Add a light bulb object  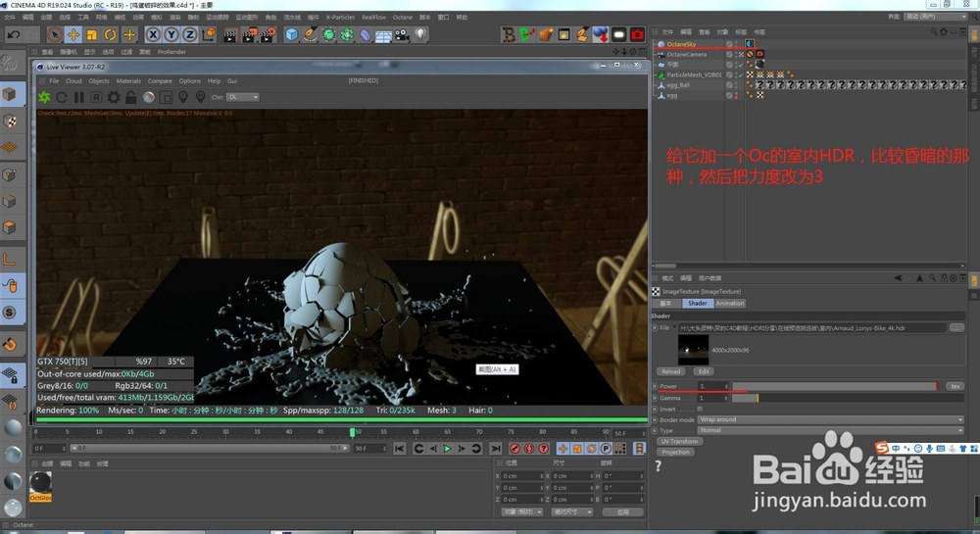point(420,35)
